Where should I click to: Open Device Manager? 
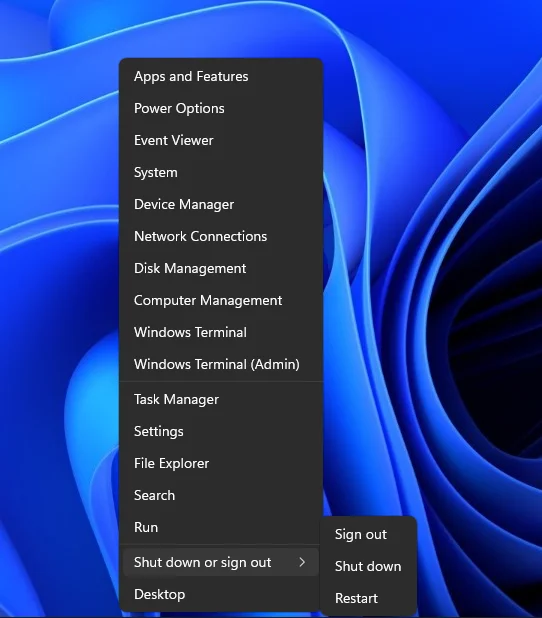pos(221,204)
